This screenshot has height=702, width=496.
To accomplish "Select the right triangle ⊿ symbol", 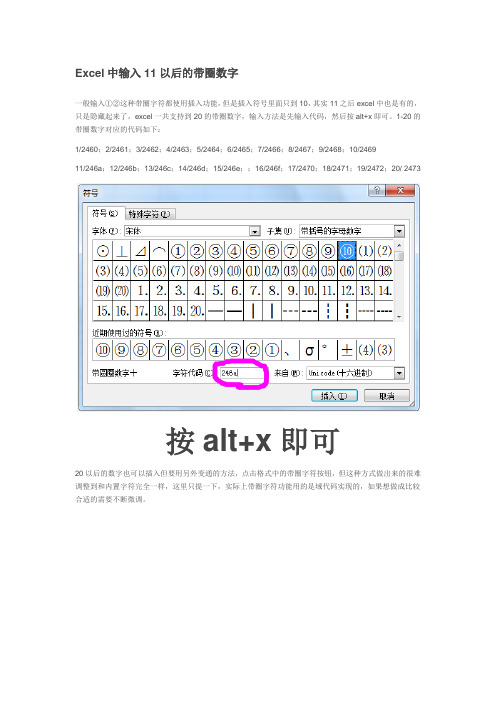I will pyautogui.click(x=141, y=251).
